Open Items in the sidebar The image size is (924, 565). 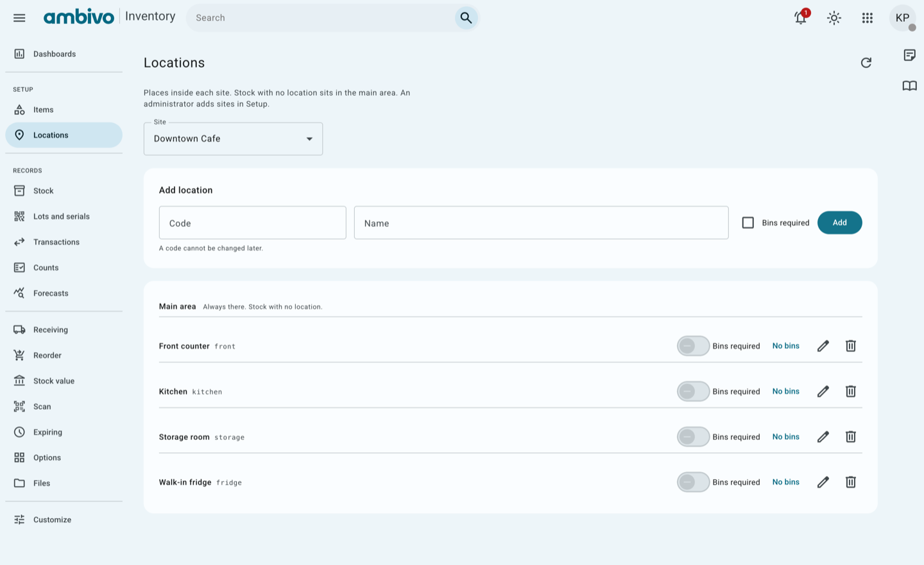[x=64, y=110]
